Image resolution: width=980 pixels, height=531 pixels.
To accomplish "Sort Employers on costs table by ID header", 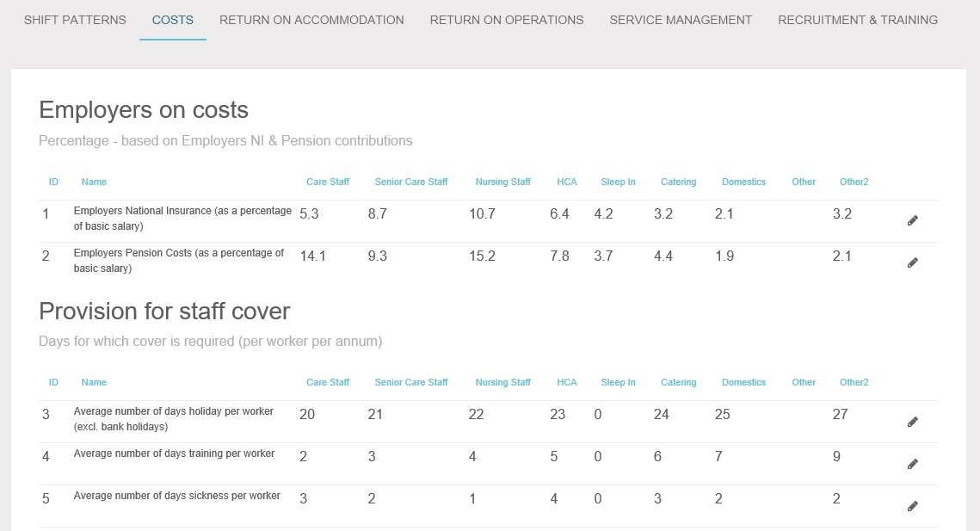I will (x=53, y=182).
